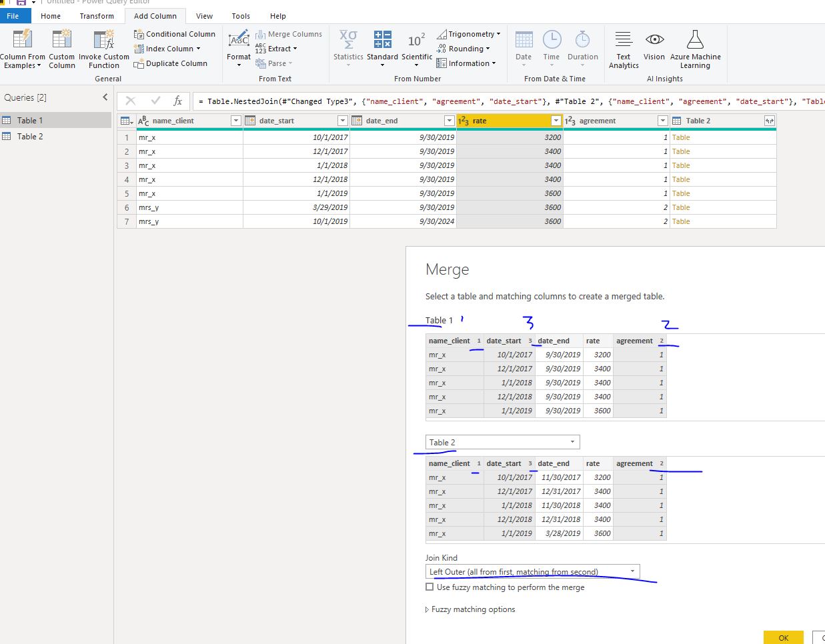Open name_client column filter dropdown
Screen dimensions: 825x644
pyautogui.click(x=235, y=121)
